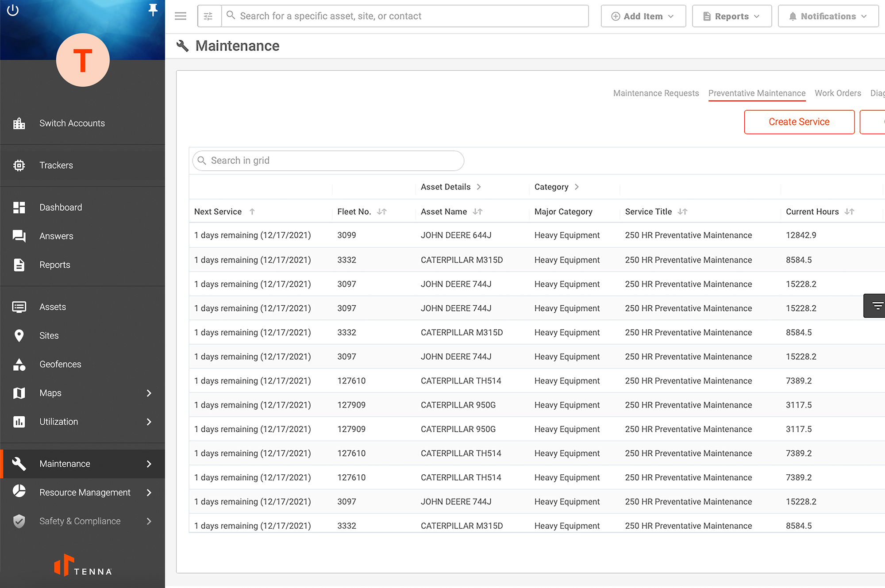The width and height of the screenshot is (885, 588).
Task: Open the Maintenance Requests tab
Action: point(656,93)
